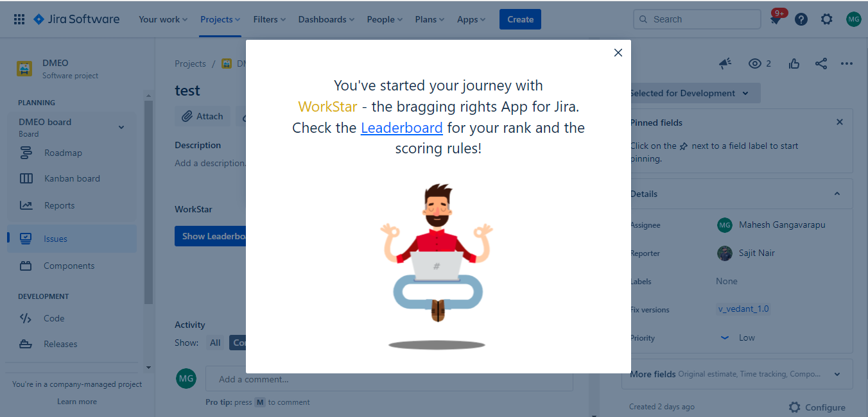Open the MG profile avatar menu
This screenshot has width=868, height=417.
click(853, 19)
